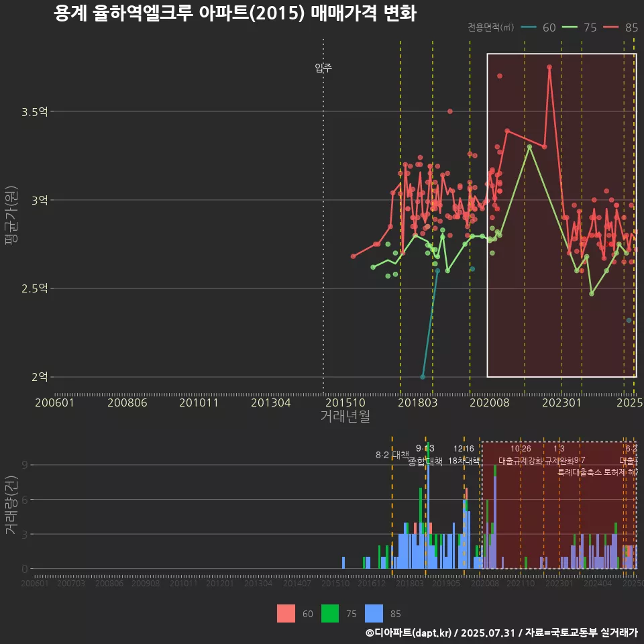Click 202110 on the volume chart x-axis
This screenshot has width=644, height=644.
[x=521, y=583]
